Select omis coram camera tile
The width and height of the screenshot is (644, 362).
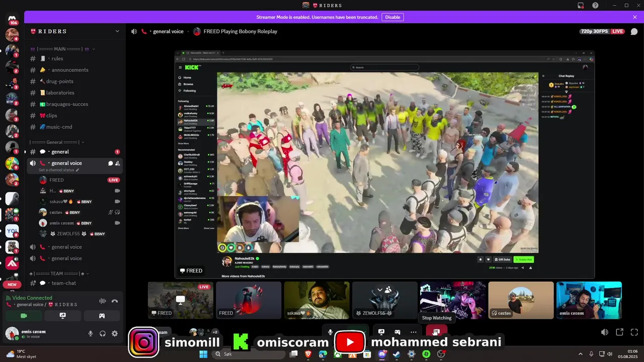click(589, 300)
